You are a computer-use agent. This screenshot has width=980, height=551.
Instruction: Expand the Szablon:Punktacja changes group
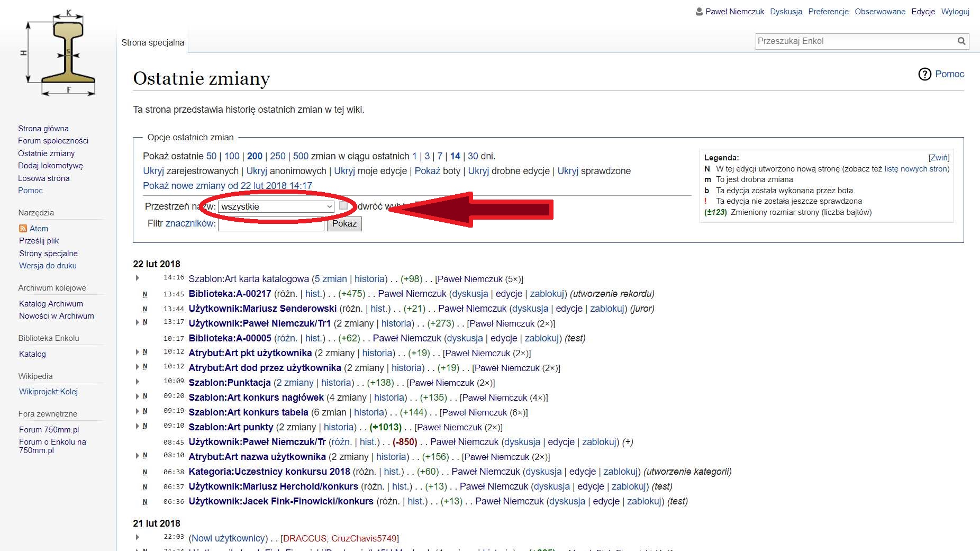(138, 382)
